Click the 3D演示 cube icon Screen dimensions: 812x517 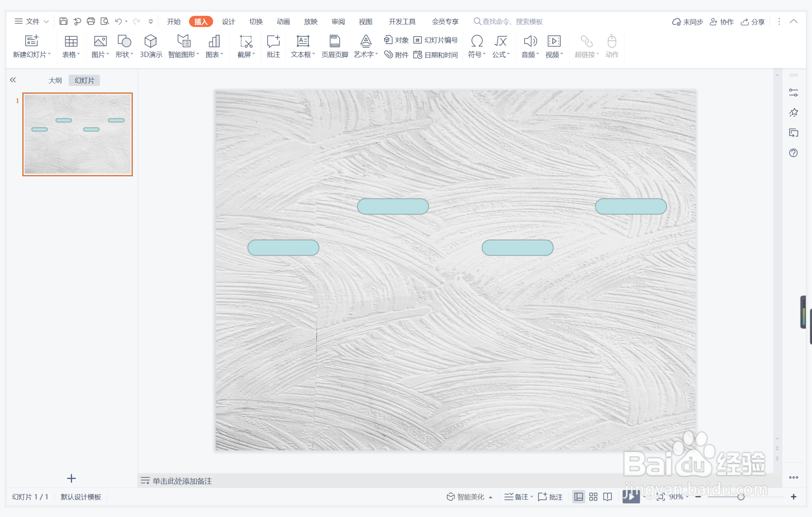click(151, 41)
